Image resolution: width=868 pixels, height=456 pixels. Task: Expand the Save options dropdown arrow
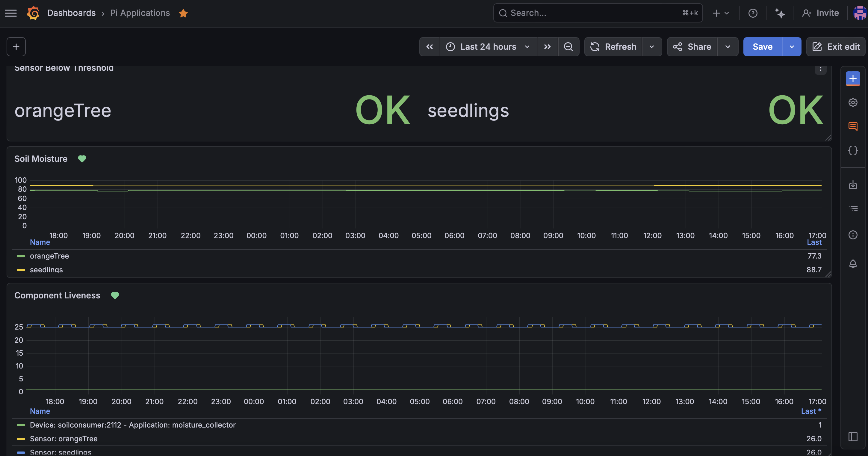click(x=792, y=47)
